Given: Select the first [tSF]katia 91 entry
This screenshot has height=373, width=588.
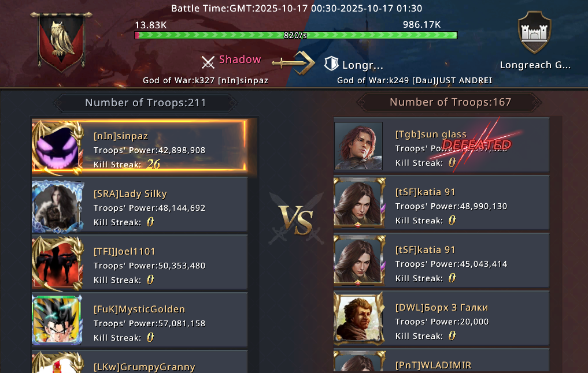Looking at the screenshot, I should [441, 203].
